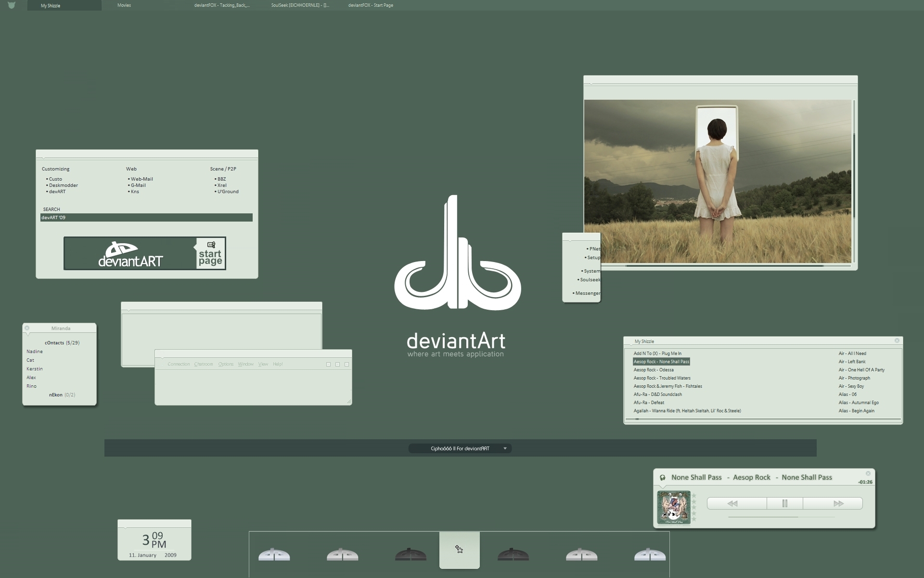
Task: Click the top rating star beside the album art
Action: [x=694, y=496]
